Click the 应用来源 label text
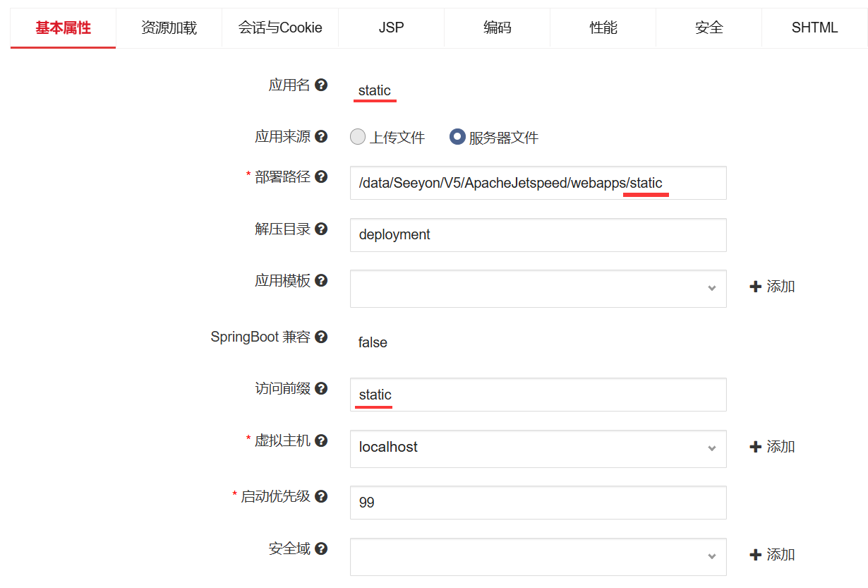This screenshot has height=588, width=868. [x=282, y=137]
